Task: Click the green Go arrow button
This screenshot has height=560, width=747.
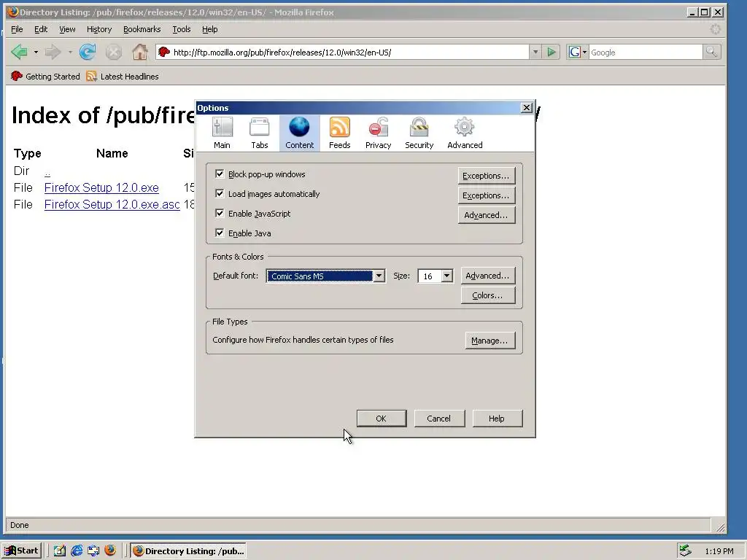Action: tap(551, 52)
